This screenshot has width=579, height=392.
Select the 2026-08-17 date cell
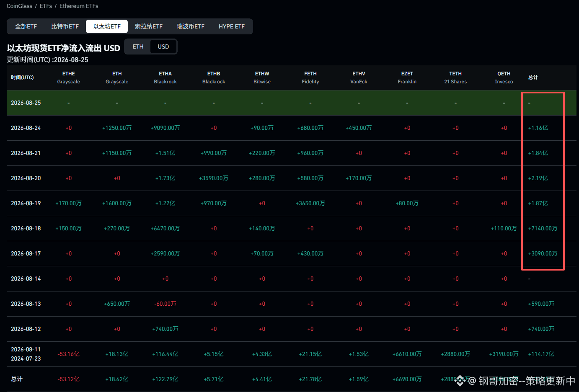pyautogui.click(x=26, y=253)
